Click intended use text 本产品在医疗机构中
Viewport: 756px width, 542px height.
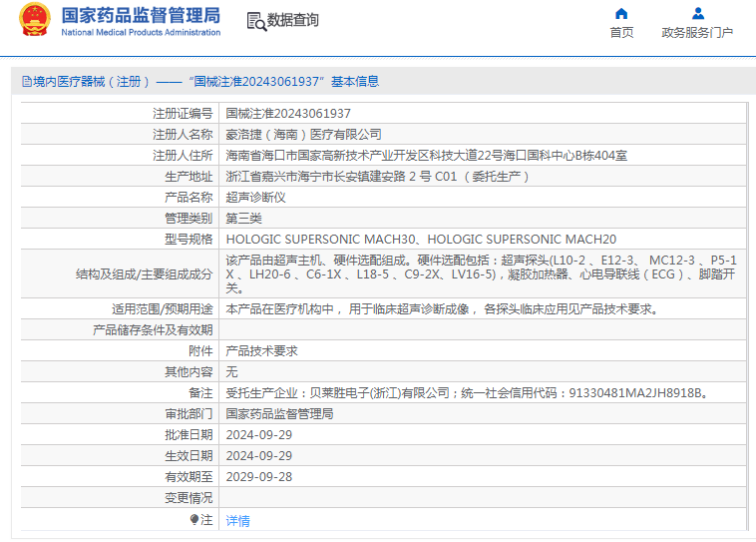pyautogui.click(x=442, y=308)
